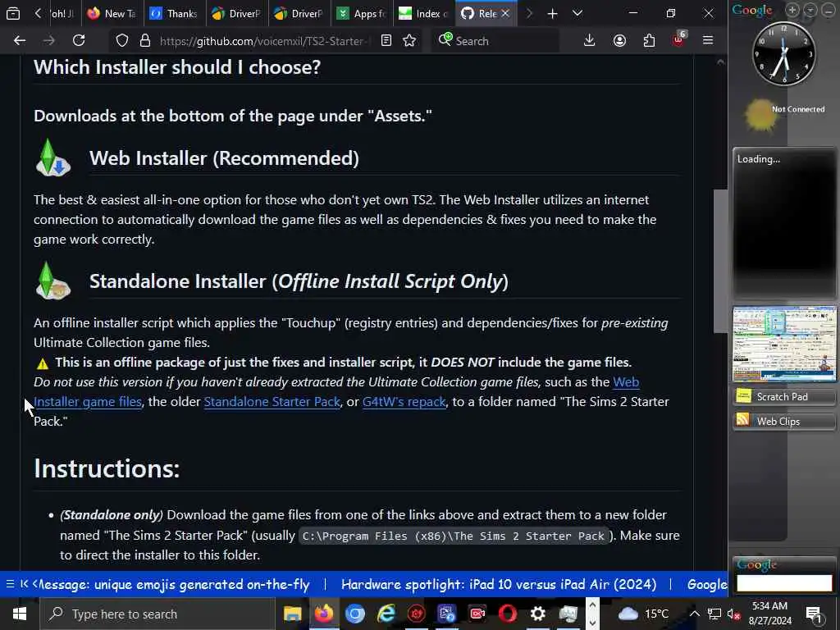This screenshot has height=630, width=840.
Task: Click Firefox icon on the taskbar
Action: (x=323, y=614)
